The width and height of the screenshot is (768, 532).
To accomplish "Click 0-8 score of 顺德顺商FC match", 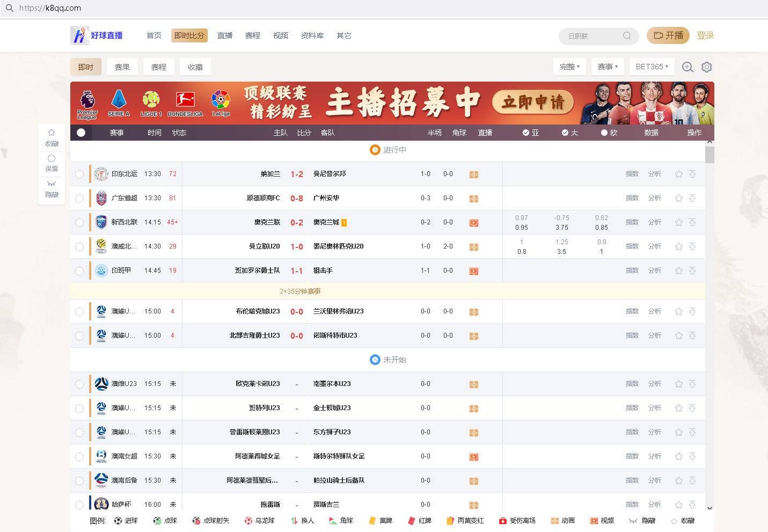I will tap(297, 199).
